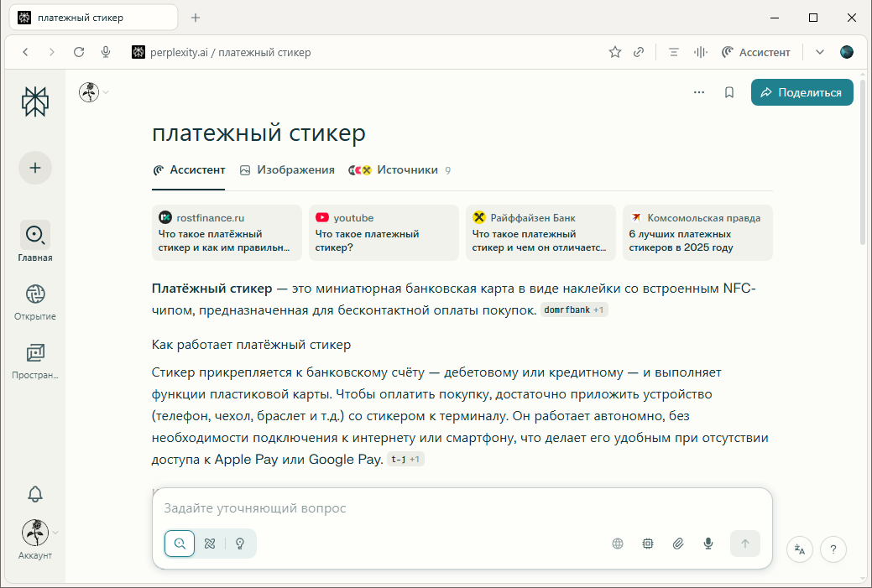The height and width of the screenshot is (588, 872).
Task: Click the bookmark icon next to Share
Action: [729, 92]
